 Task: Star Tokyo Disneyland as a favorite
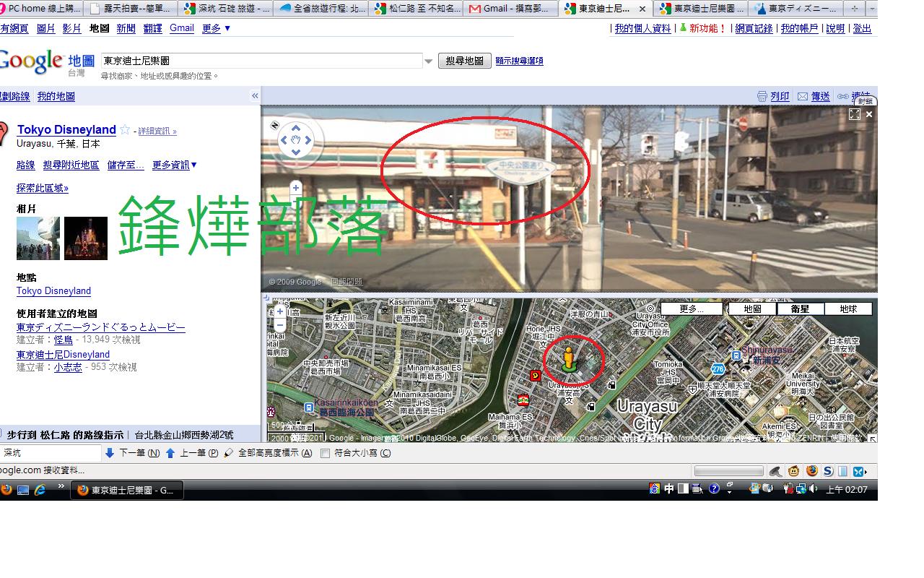pos(125,129)
